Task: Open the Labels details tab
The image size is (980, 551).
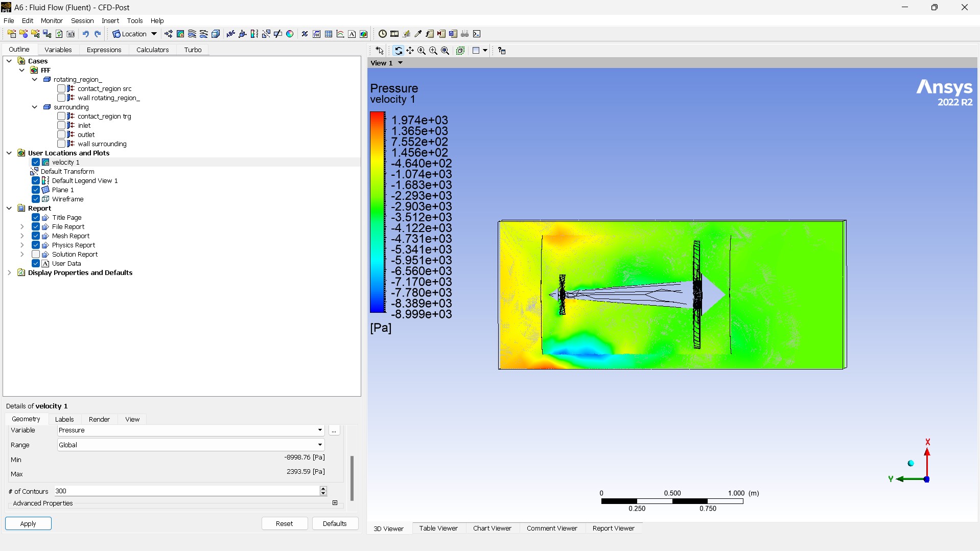Action: coord(64,419)
